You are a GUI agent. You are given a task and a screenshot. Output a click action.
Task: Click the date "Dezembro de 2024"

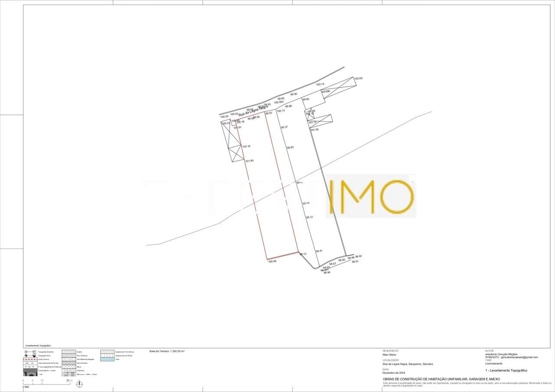(x=394, y=373)
